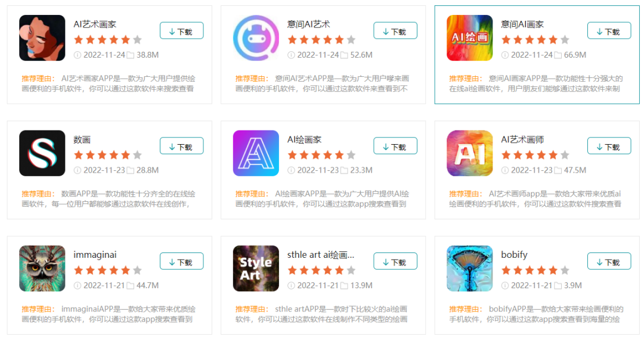Click 下载 next to bobify
Viewport: 644px width, 340px height.
coord(609,261)
